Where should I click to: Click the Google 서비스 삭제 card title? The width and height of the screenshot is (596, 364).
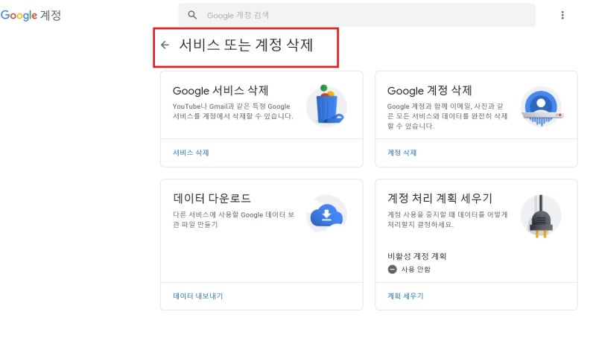pyautogui.click(x=221, y=90)
